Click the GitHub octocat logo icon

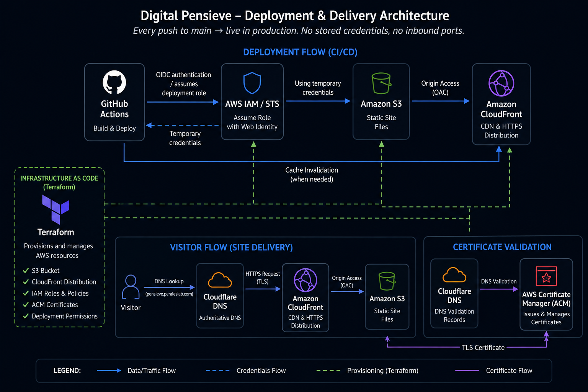coord(114,82)
